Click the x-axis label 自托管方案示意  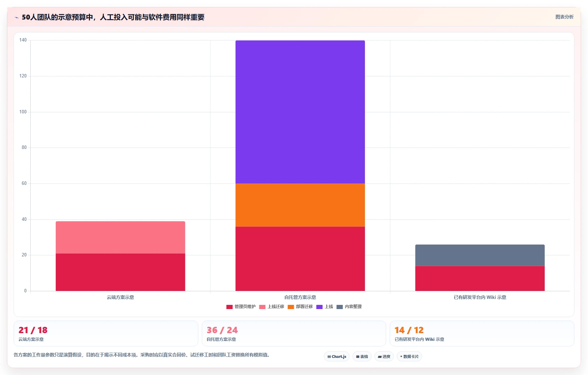tap(300, 297)
